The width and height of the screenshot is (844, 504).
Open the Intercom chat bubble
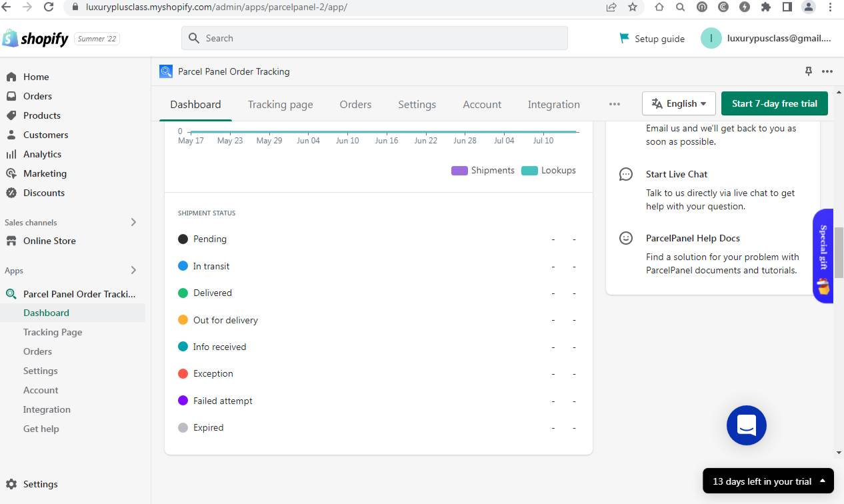point(747,425)
